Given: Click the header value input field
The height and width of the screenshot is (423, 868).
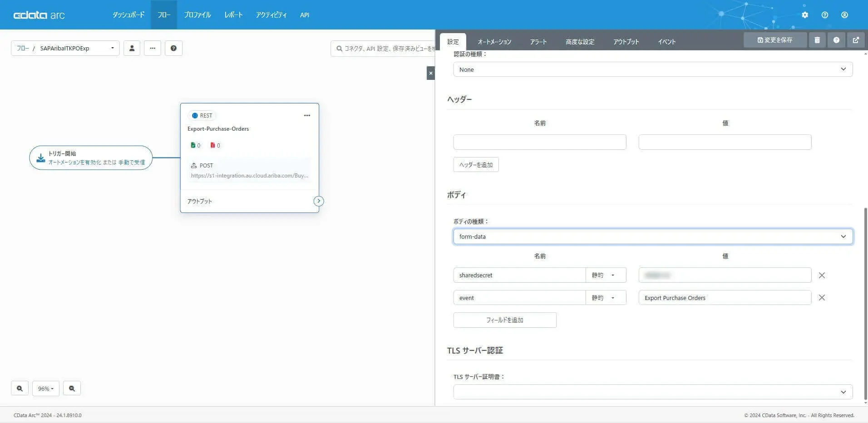Looking at the screenshot, I should click(x=725, y=142).
